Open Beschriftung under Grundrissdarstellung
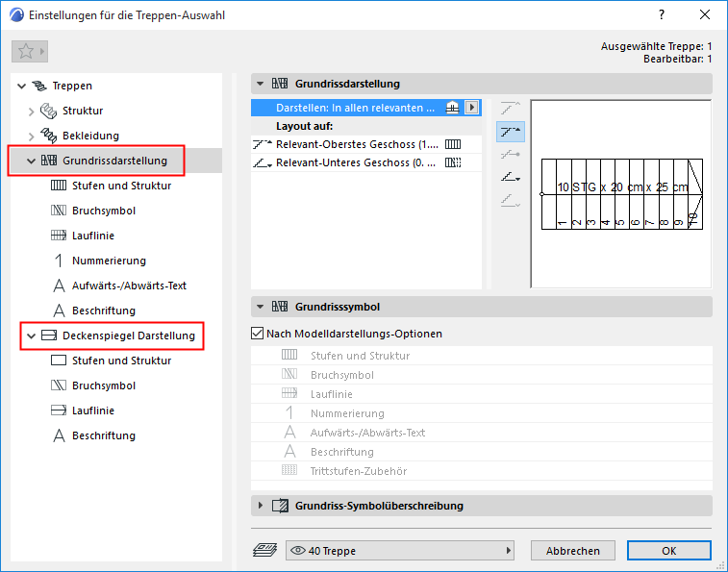 pyautogui.click(x=104, y=311)
